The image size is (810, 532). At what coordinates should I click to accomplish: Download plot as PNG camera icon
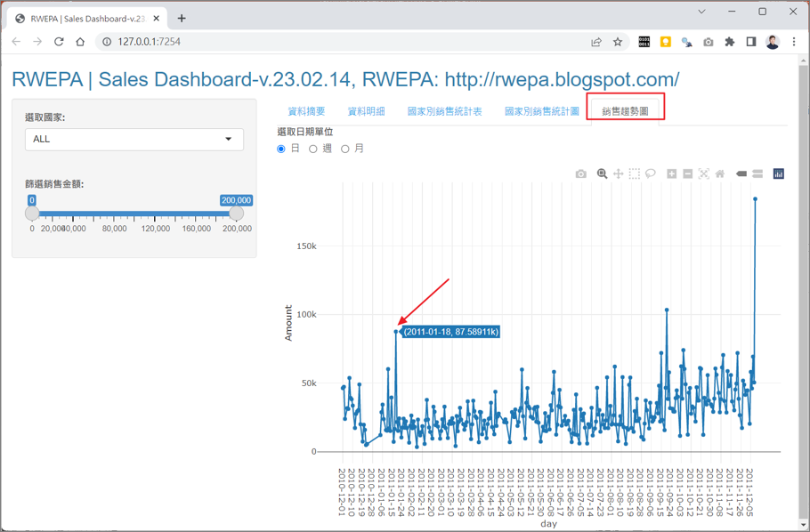[x=581, y=174]
